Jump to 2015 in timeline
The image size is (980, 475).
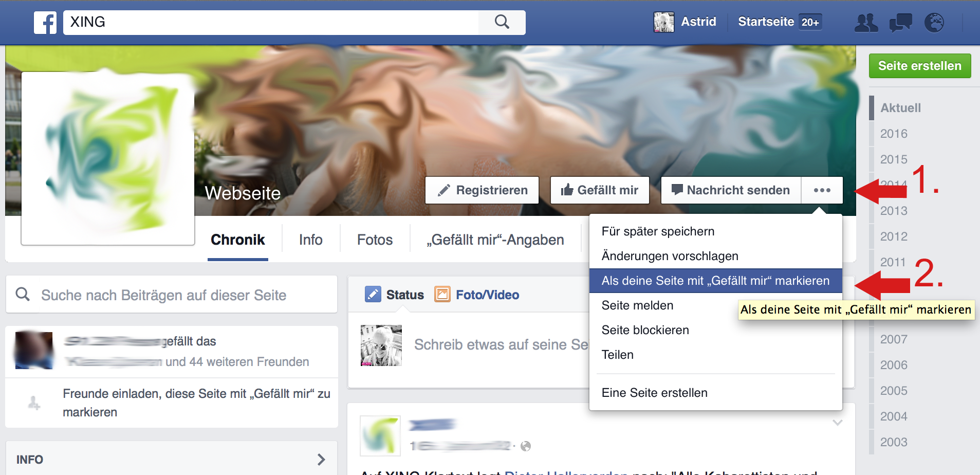tap(894, 159)
